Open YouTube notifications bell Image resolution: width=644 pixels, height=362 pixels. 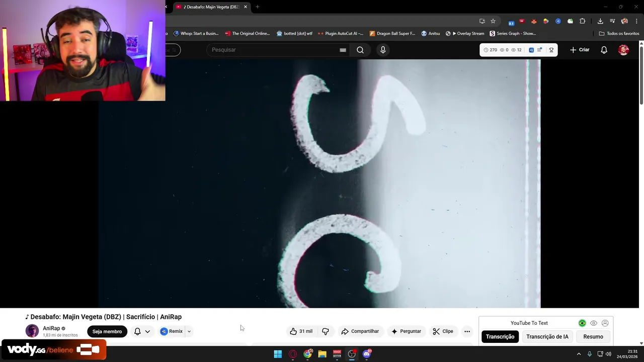pyautogui.click(x=604, y=50)
